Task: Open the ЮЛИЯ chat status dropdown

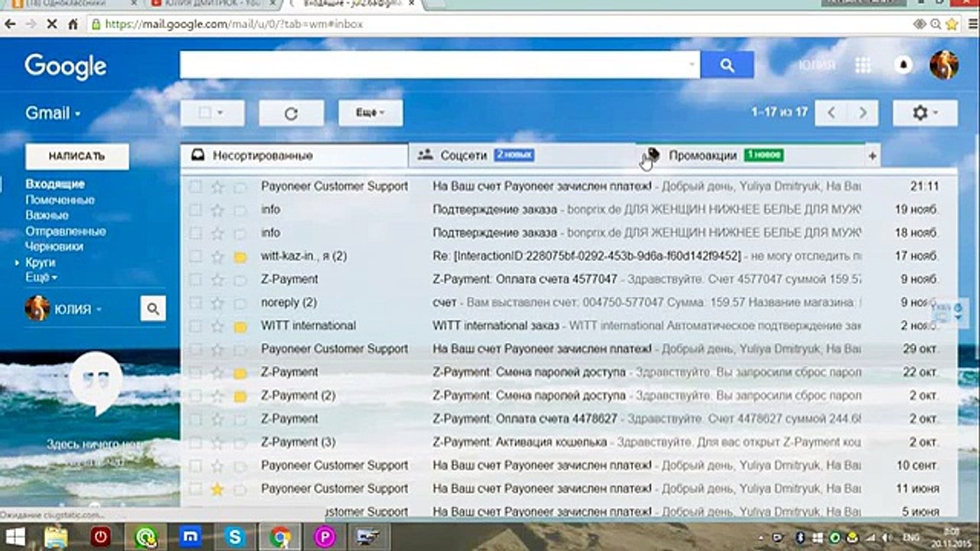Action: pyautogui.click(x=77, y=309)
